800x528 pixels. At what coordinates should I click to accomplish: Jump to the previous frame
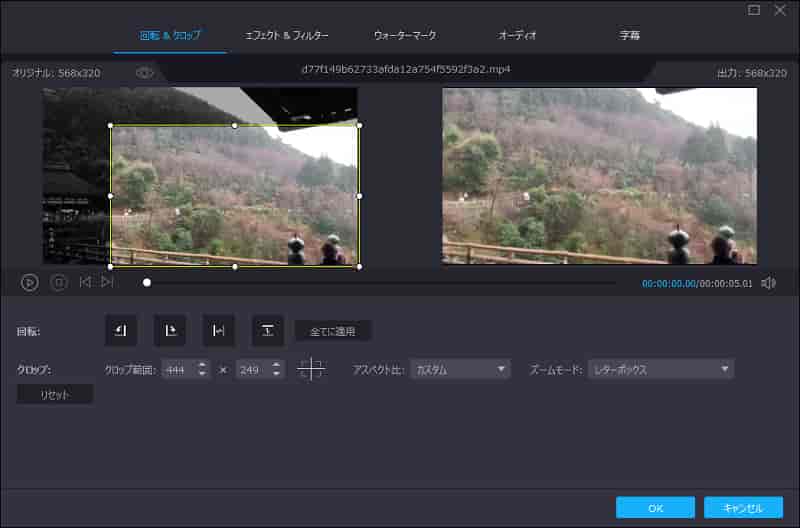coord(85,283)
